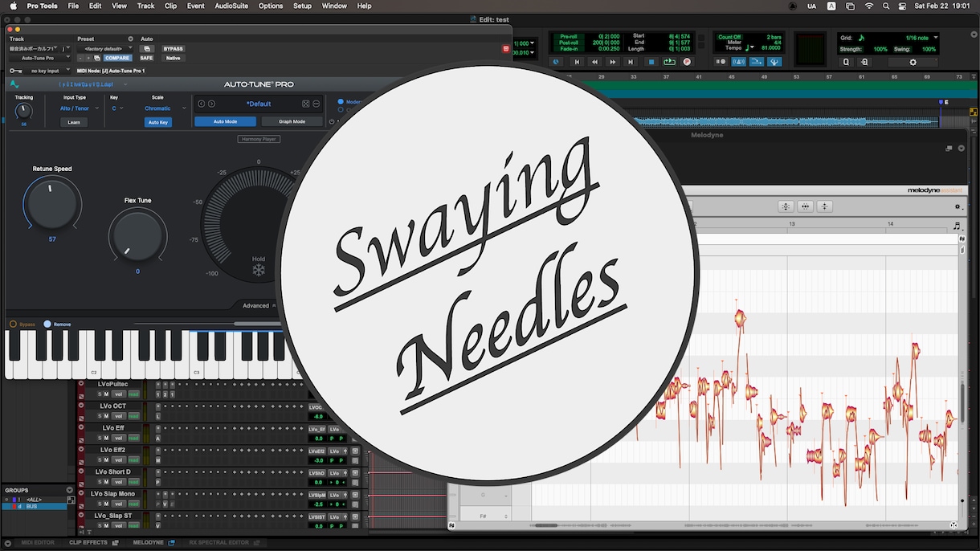Click return to zero in transport
The image size is (980, 551).
pyautogui.click(x=576, y=62)
